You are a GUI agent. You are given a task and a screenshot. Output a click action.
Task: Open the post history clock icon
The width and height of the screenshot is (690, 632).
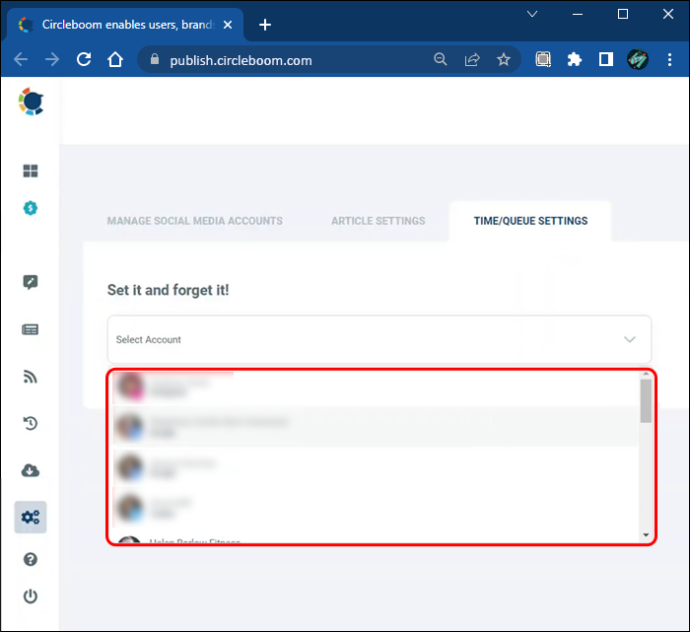point(30,423)
